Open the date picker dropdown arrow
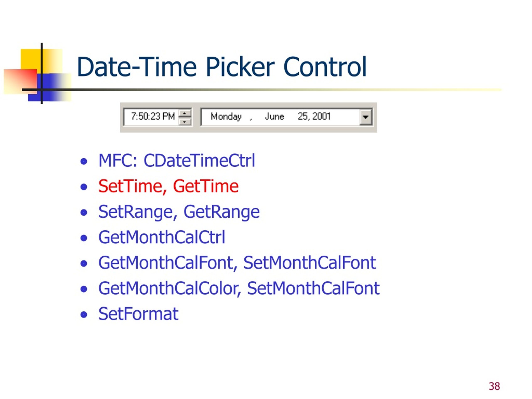 (366, 117)
